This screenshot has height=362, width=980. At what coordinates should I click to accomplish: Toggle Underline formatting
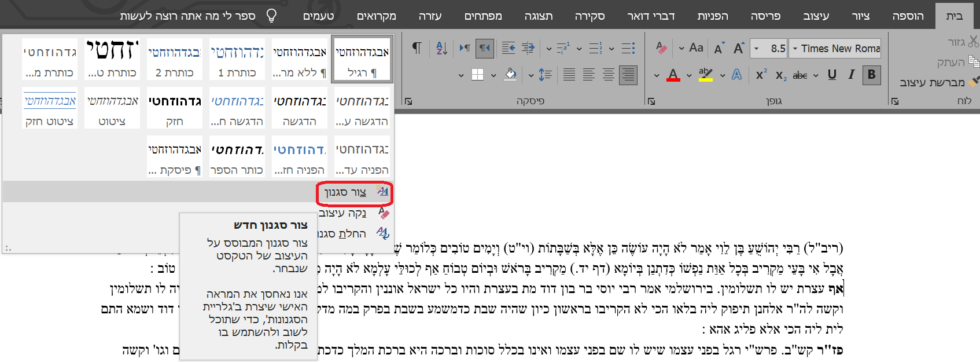point(832,75)
